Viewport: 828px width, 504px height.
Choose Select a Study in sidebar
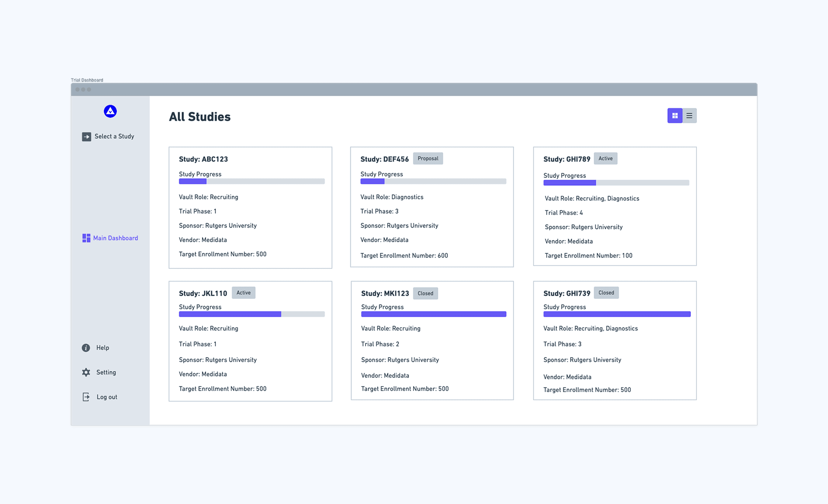click(x=114, y=137)
